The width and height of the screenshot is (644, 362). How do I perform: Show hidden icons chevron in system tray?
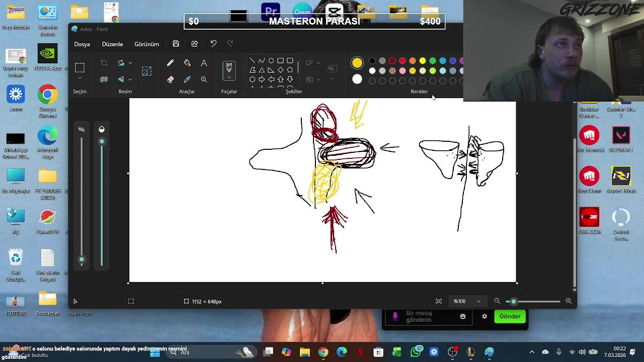(532, 352)
